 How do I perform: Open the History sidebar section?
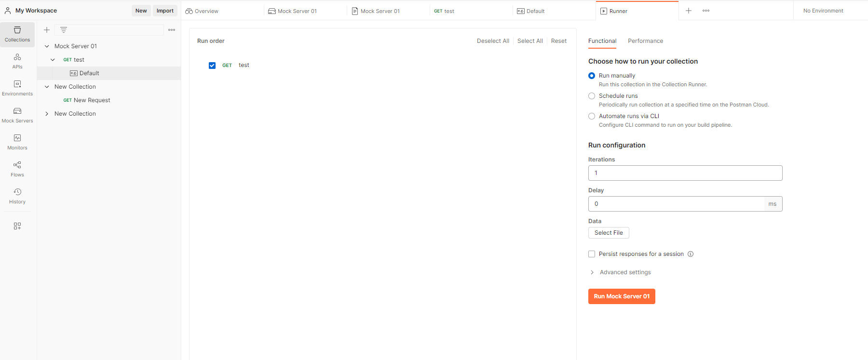tap(17, 196)
